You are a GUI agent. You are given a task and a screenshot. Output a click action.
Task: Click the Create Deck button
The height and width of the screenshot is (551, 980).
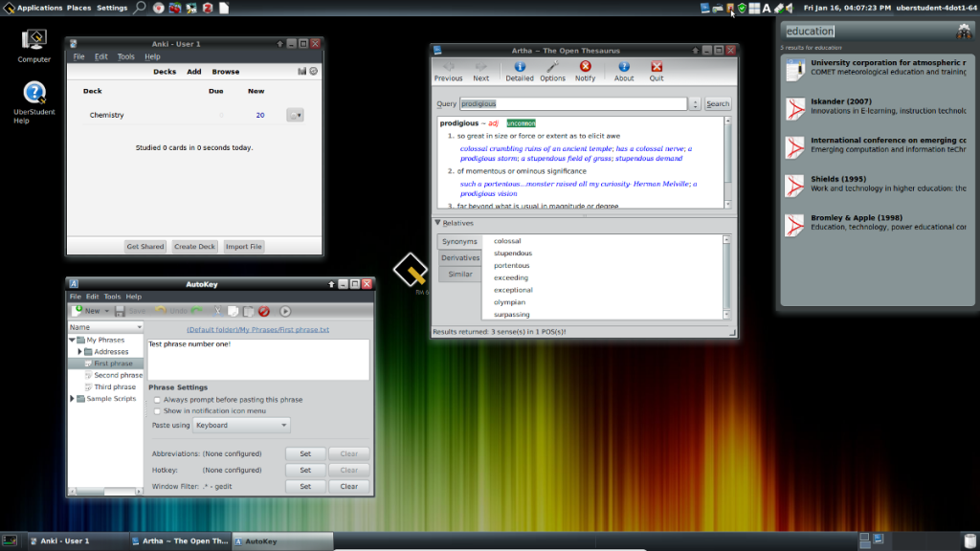(194, 247)
